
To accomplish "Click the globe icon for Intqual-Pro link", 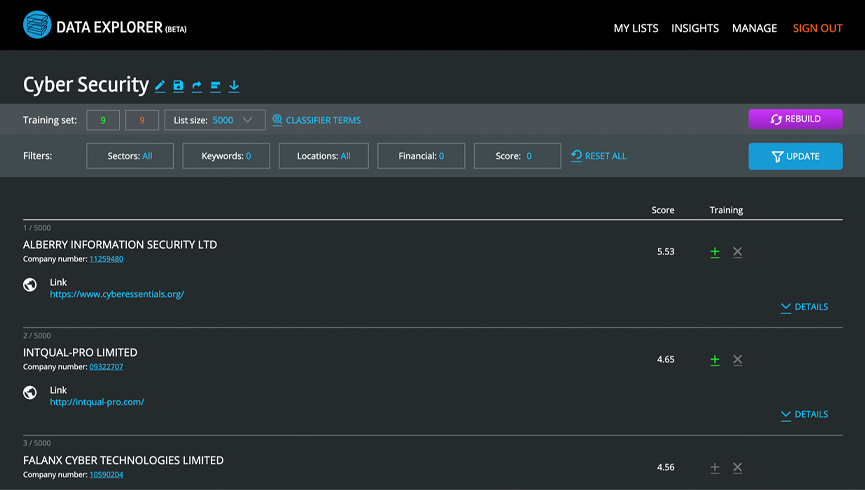I will (30, 392).
